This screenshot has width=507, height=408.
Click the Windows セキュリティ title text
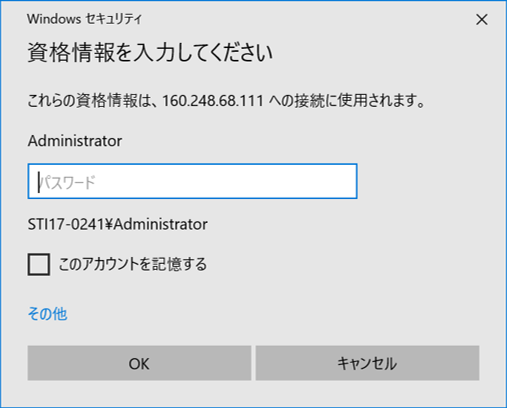tap(85, 19)
